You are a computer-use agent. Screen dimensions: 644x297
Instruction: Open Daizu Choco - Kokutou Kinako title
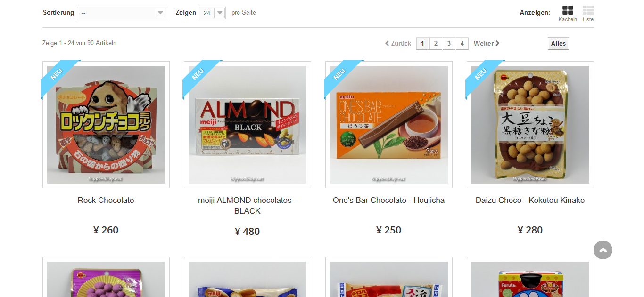(x=530, y=200)
